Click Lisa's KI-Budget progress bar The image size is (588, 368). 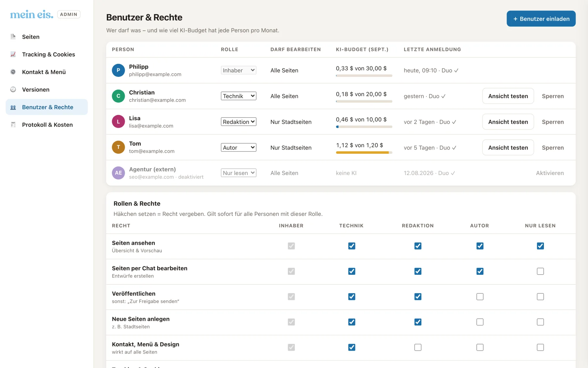364,127
